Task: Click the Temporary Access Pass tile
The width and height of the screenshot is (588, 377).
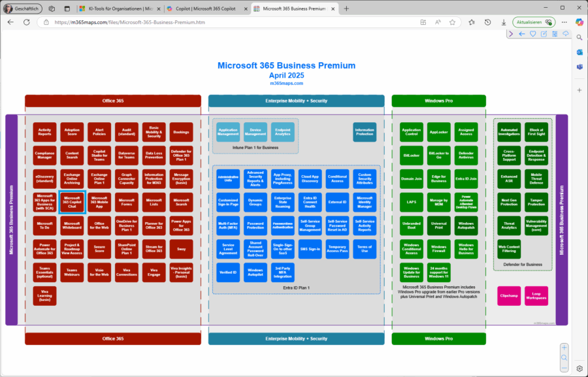Action: tap(337, 249)
